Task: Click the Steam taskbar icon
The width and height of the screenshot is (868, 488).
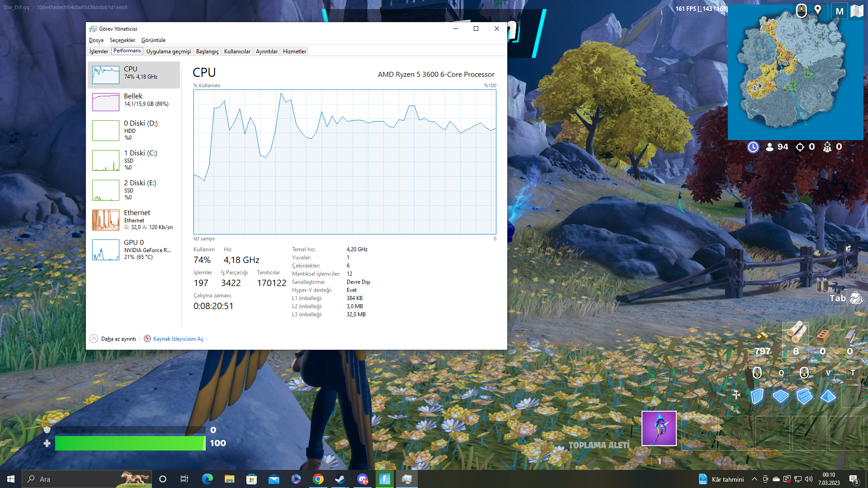Action: click(x=340, y=479)
